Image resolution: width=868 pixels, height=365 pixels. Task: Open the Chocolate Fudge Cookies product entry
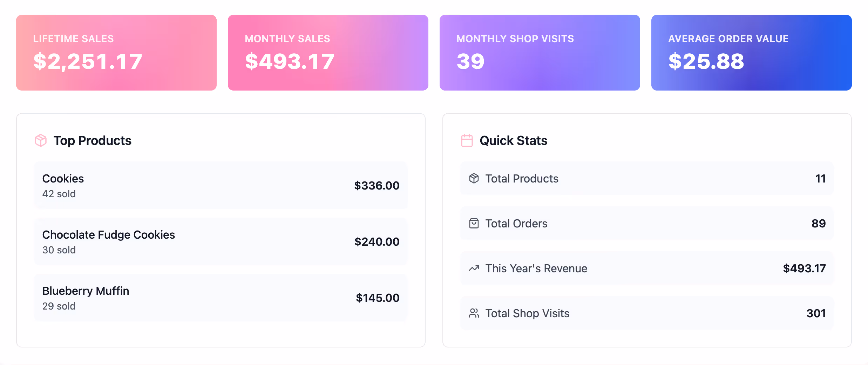(221, 241)
